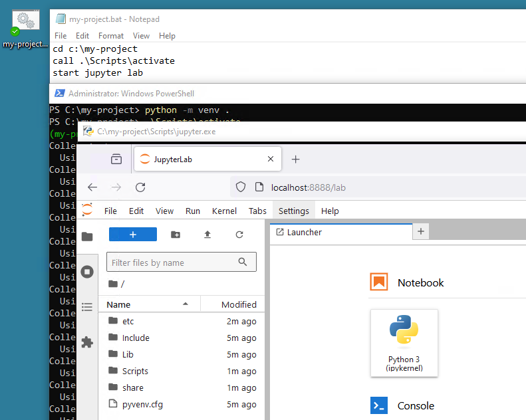Go forward in the browser

pyautogui.click(x=116, y=187)
